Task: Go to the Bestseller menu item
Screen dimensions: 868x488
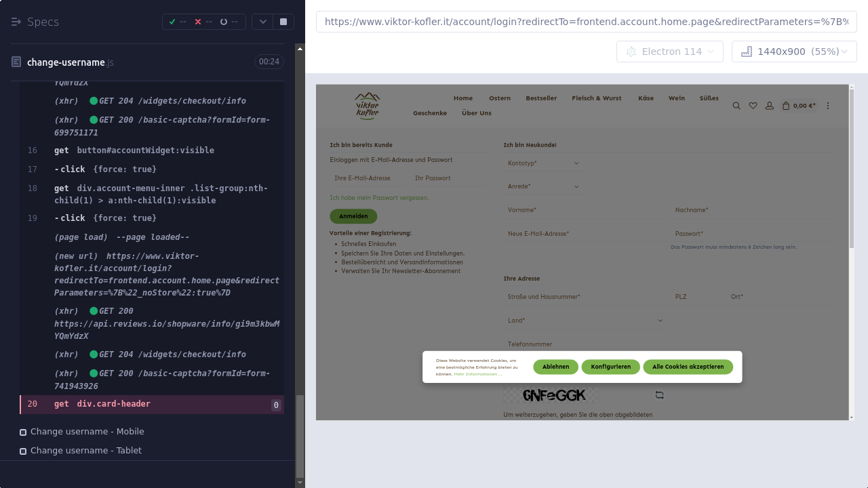Action: [x=540, y=98]
